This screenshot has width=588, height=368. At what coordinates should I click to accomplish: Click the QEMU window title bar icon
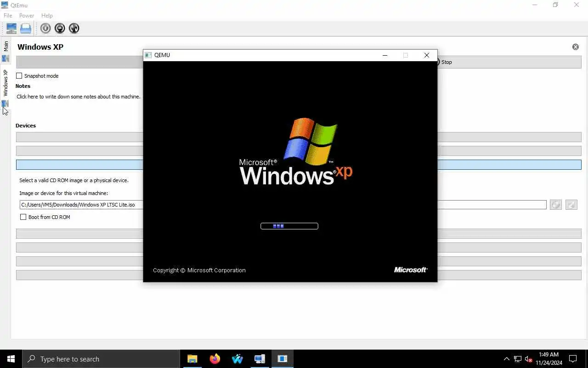point(148,55)
